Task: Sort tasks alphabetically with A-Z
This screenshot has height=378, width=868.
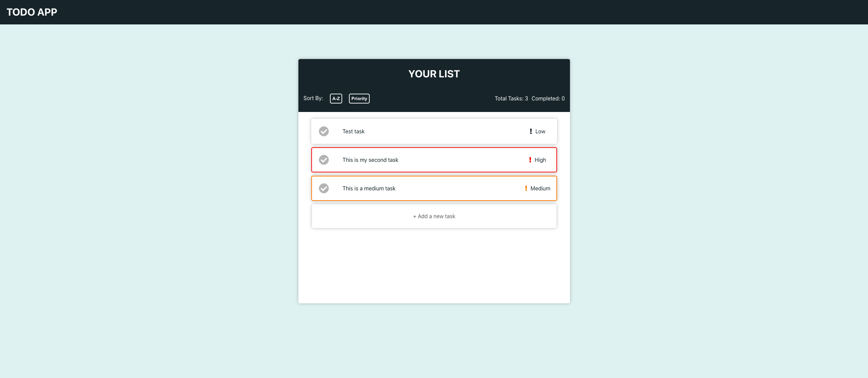Action: click(336, 98)
